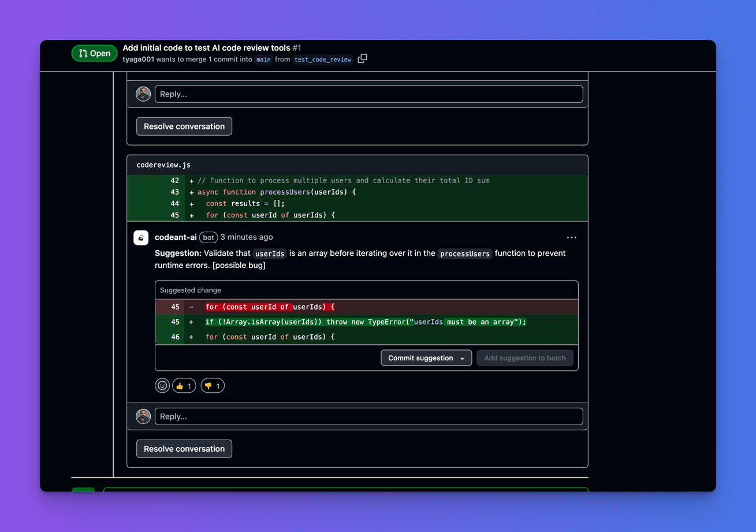756x532 pixels.
Task: Click the bot label next to codeant-ai
Action: (208, 237)
